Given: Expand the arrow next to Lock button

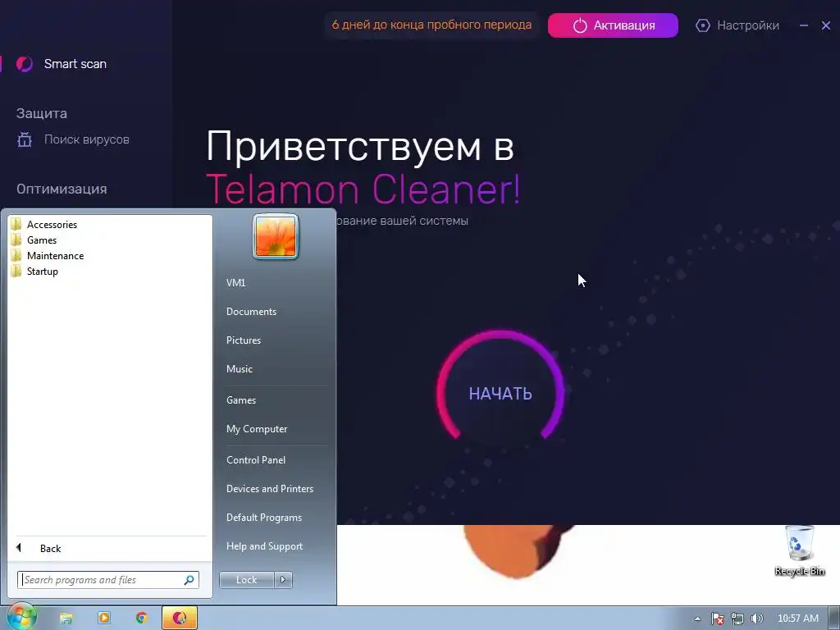Looking at the screenshot, I should (x=283, y=580).
